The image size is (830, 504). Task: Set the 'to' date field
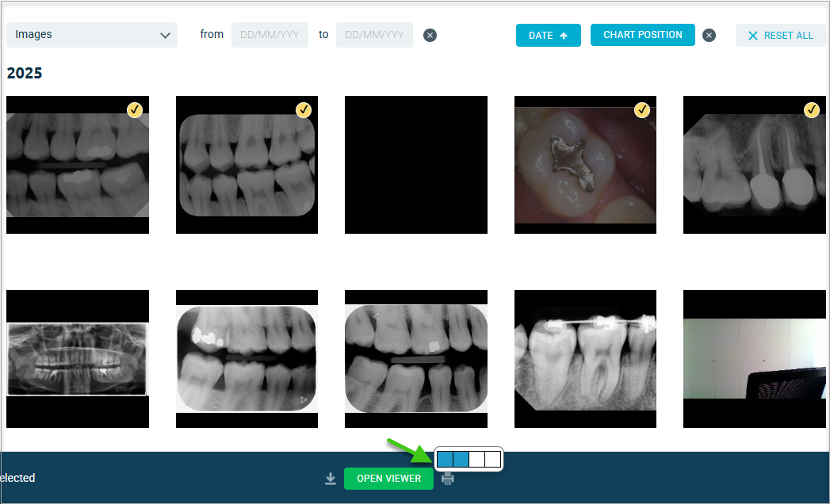coord(374,35)
